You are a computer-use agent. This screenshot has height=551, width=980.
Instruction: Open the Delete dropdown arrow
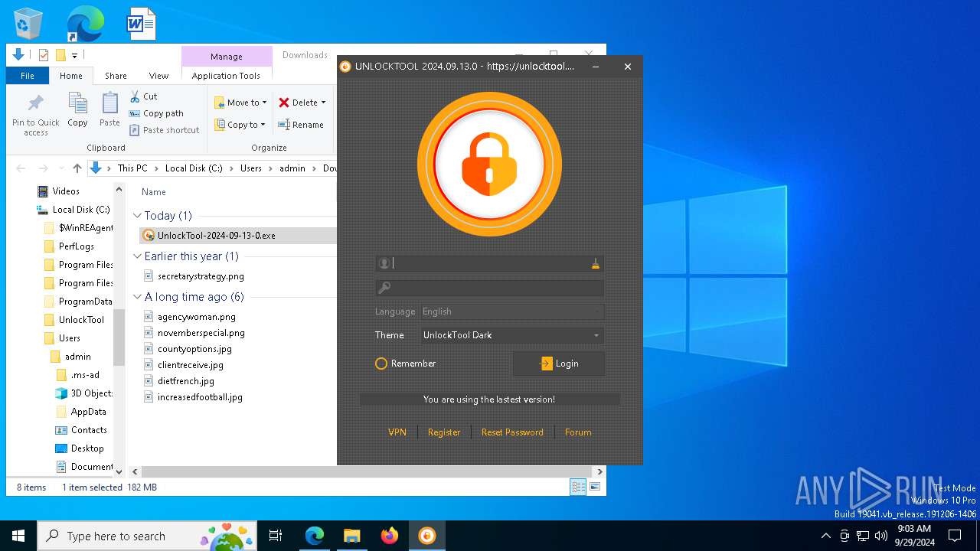323,103
